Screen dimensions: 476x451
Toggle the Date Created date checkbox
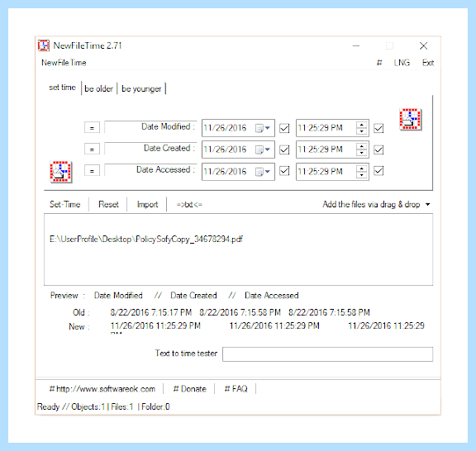click(x=284, y=150)
